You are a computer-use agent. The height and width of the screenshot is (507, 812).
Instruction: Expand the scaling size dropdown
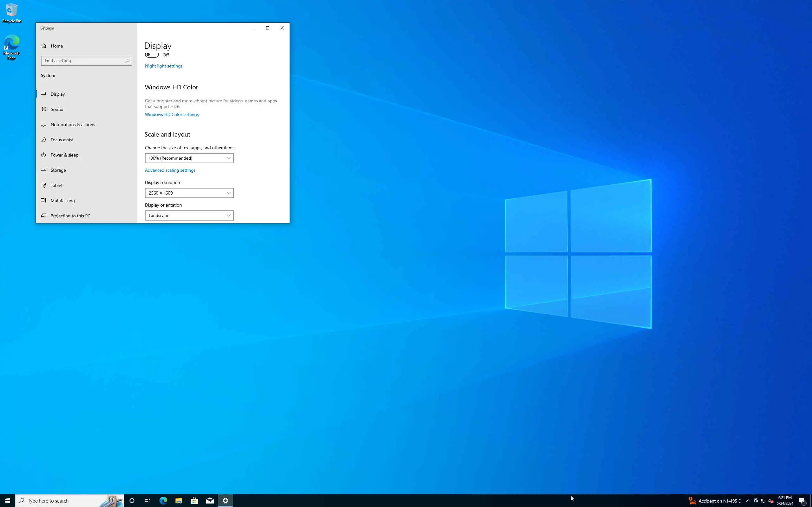189,158
